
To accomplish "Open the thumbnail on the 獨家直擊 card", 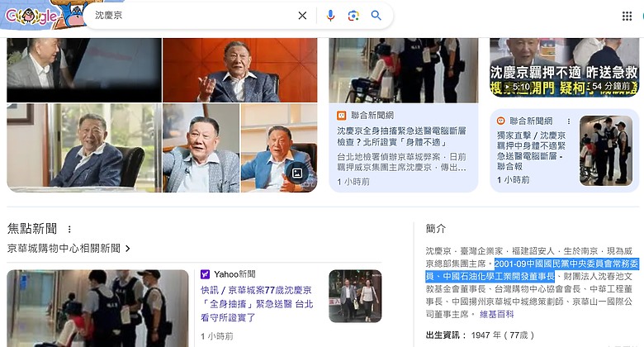I will click(606, 150).
